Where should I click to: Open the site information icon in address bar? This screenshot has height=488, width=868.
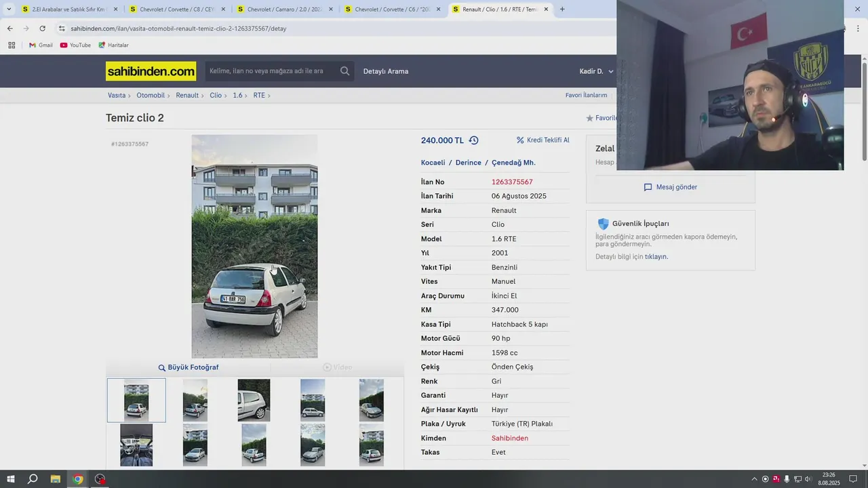62,28
